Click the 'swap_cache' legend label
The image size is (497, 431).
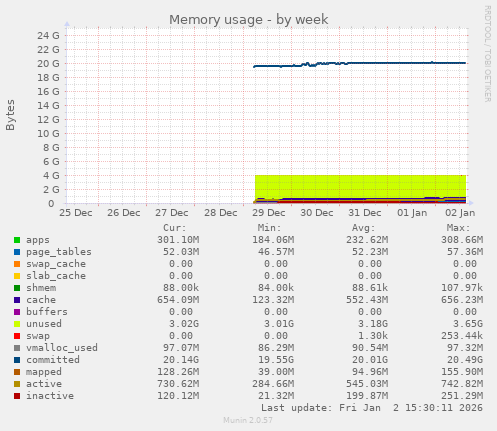[x=56, y=264]
